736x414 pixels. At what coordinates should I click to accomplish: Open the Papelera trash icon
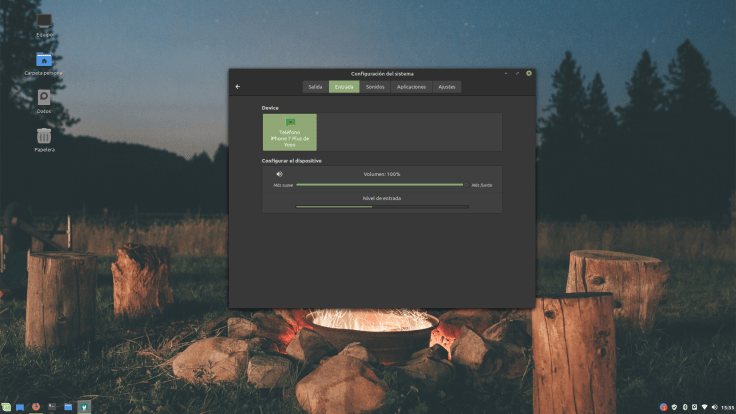click(x=44, y=137)
